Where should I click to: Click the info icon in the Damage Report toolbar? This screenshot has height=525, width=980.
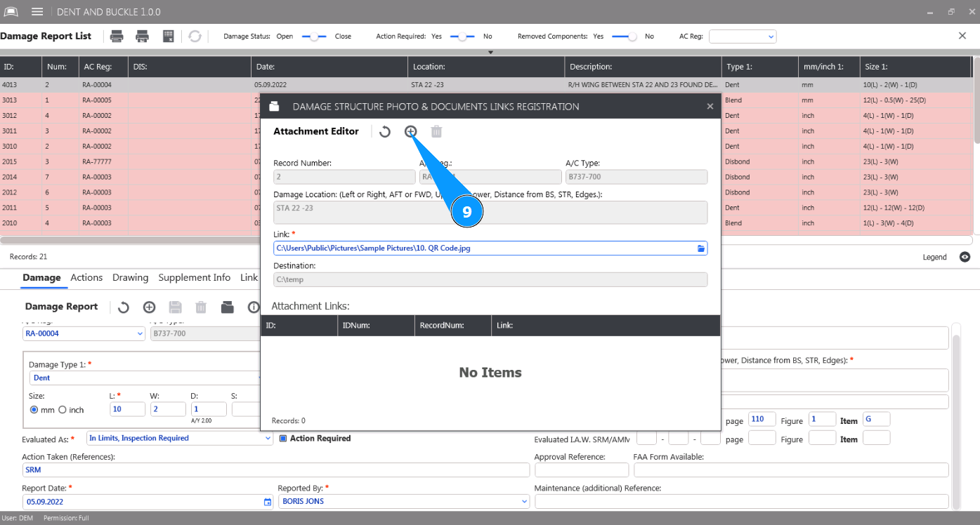pos(253,307)
